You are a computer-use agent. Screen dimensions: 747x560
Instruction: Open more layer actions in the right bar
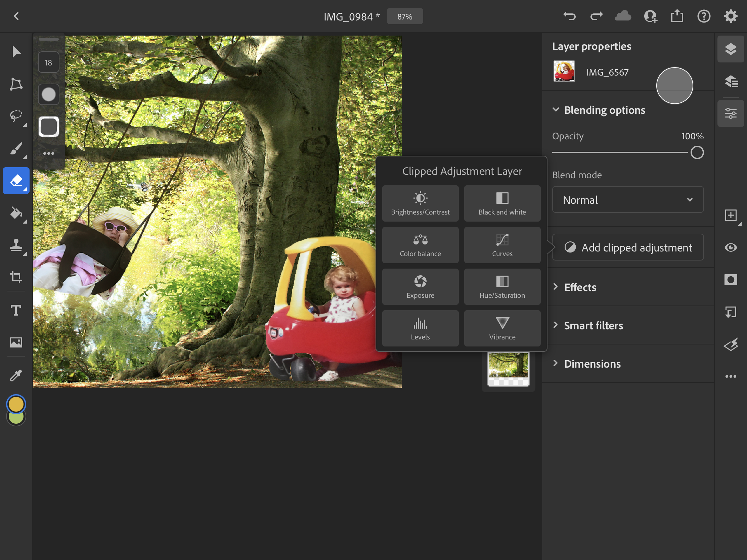(731, 376)
